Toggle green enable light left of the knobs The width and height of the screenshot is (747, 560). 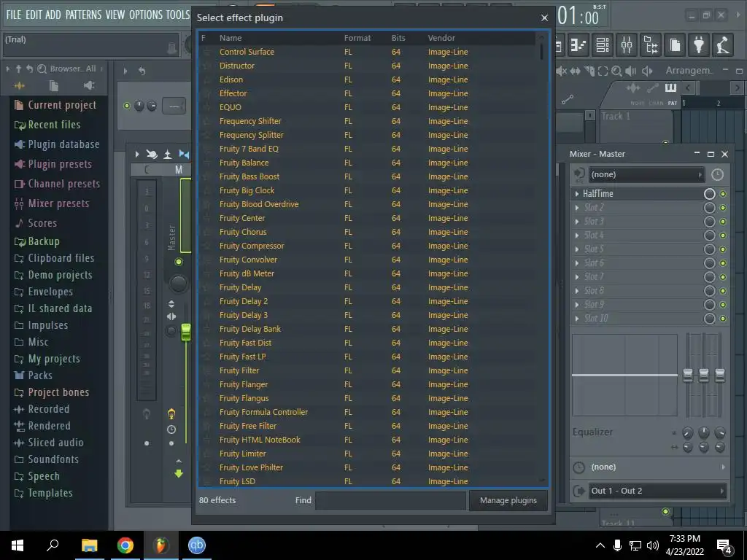point(127,106)
